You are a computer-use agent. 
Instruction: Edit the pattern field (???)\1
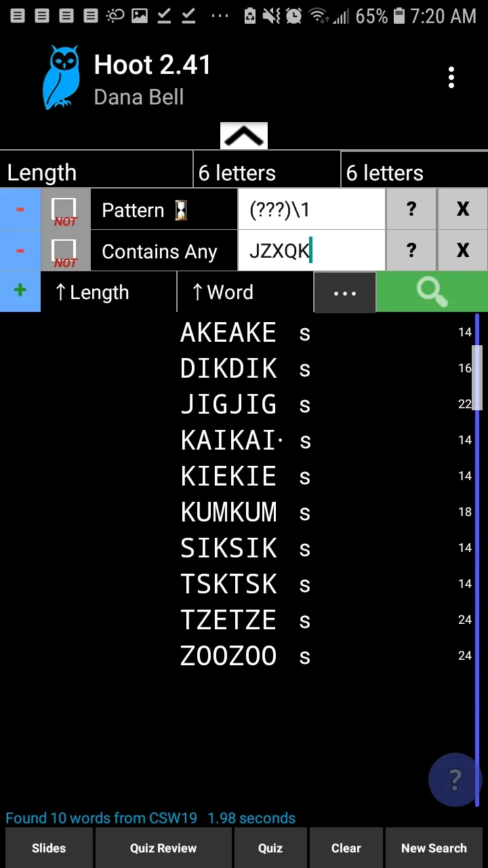coord(311,210)
